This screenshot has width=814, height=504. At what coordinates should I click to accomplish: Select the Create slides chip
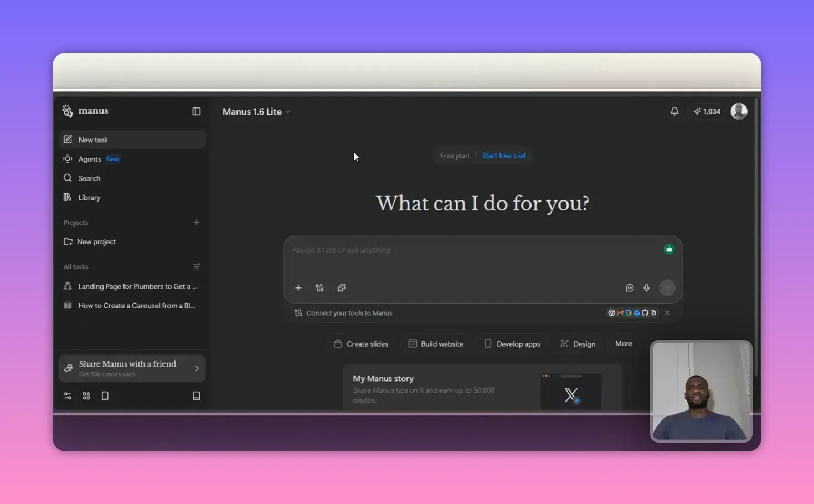click(361, 344)
